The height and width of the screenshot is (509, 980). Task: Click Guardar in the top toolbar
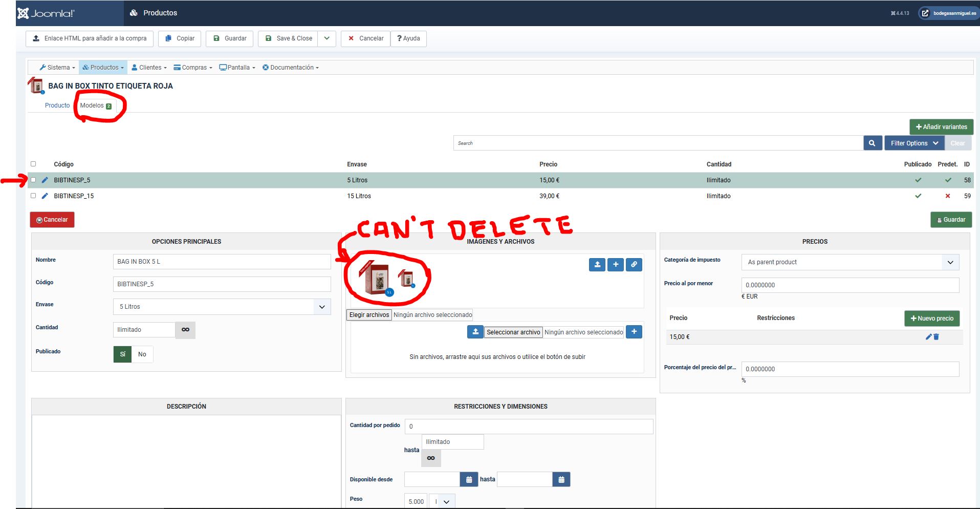(x=230, y=38)
